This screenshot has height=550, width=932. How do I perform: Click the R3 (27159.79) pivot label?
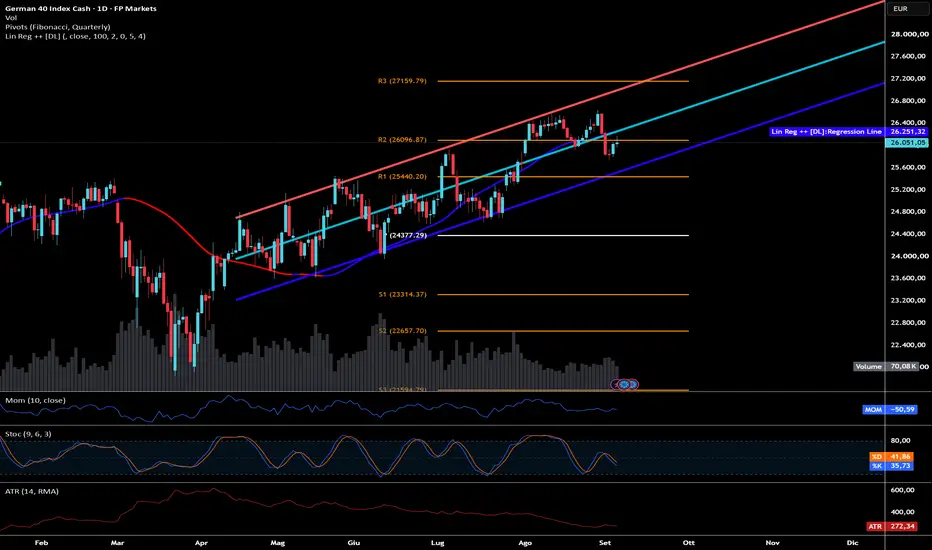(402, 81)
